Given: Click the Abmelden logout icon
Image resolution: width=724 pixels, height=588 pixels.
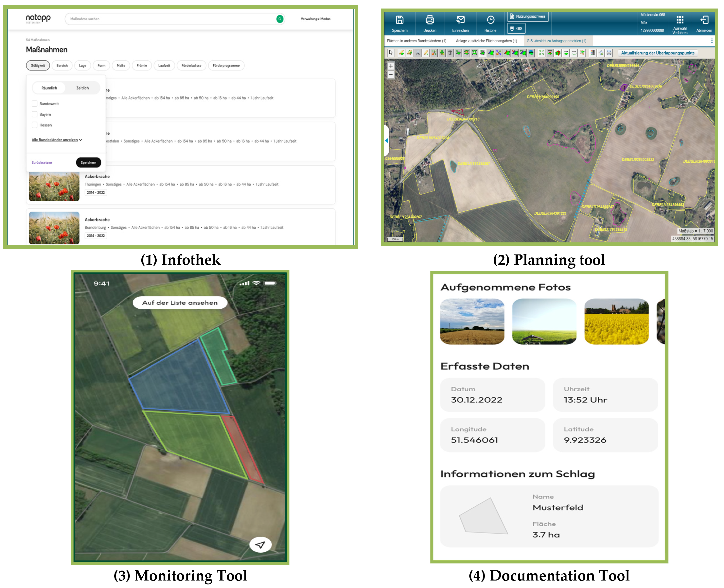Looking at the screenshot, I should (x=704, y=20).
